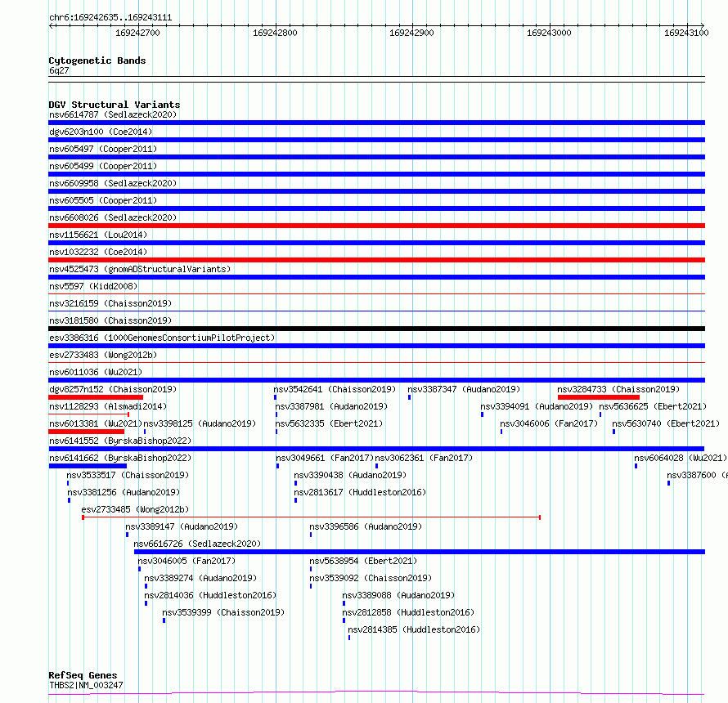Select nsv3049661 (Fan2017) label
Image resolution: width=728 pixels, height=703 pixels.
click(325, 458)
